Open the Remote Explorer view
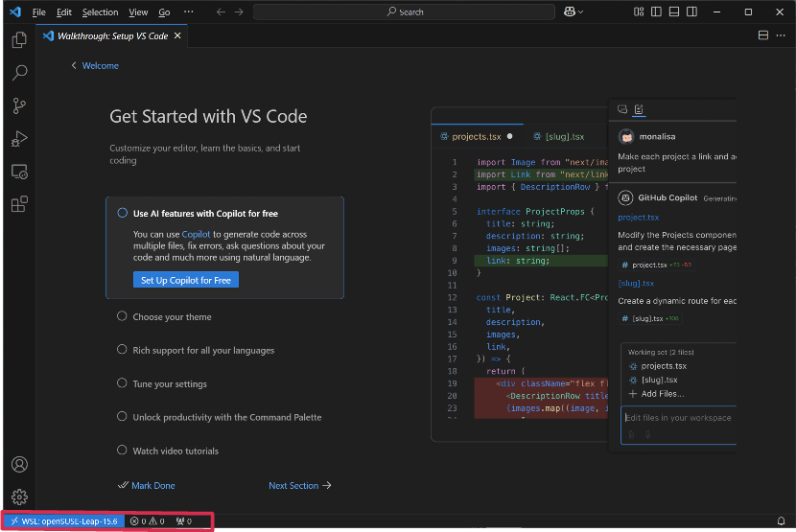The height and width of the screenshot is (532, 796). coord(19,172)
